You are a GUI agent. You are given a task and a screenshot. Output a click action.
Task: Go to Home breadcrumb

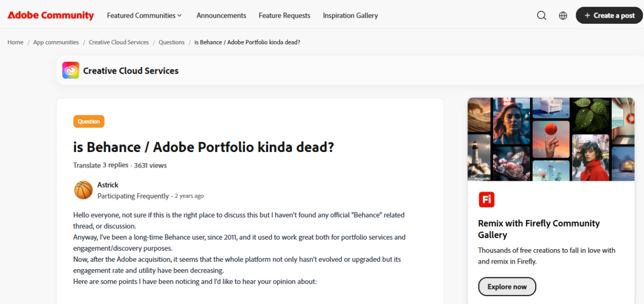(15, 42)
